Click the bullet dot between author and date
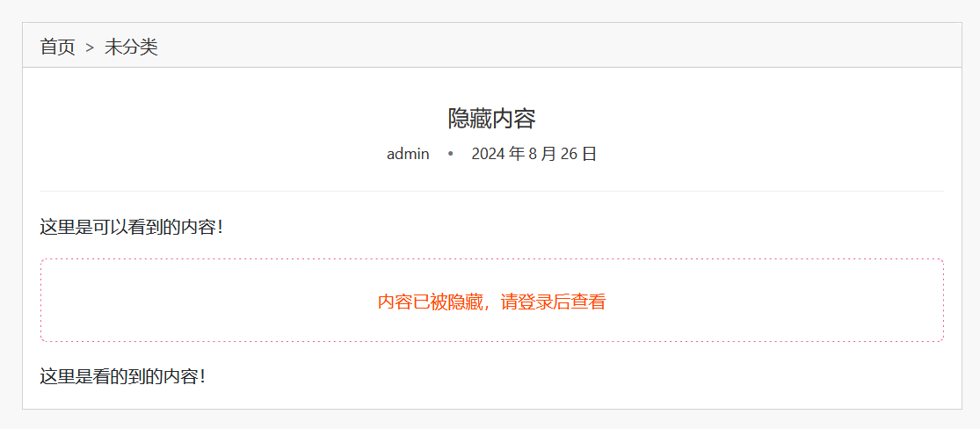This screenshot has height=429, width=980. 451,154
